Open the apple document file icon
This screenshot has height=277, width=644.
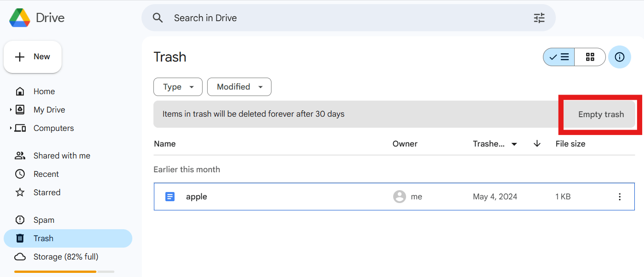[170, 196]
